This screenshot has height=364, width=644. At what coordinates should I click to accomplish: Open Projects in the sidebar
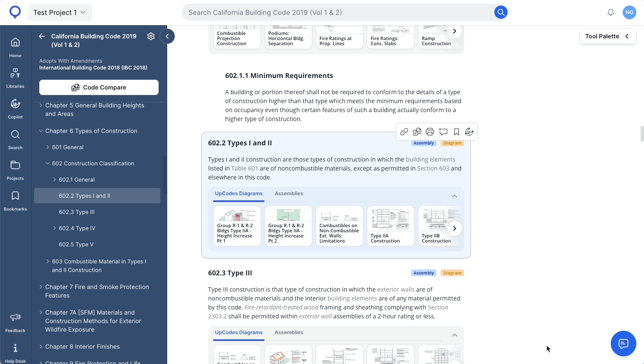pyautogui.click(x=15, y=170)
